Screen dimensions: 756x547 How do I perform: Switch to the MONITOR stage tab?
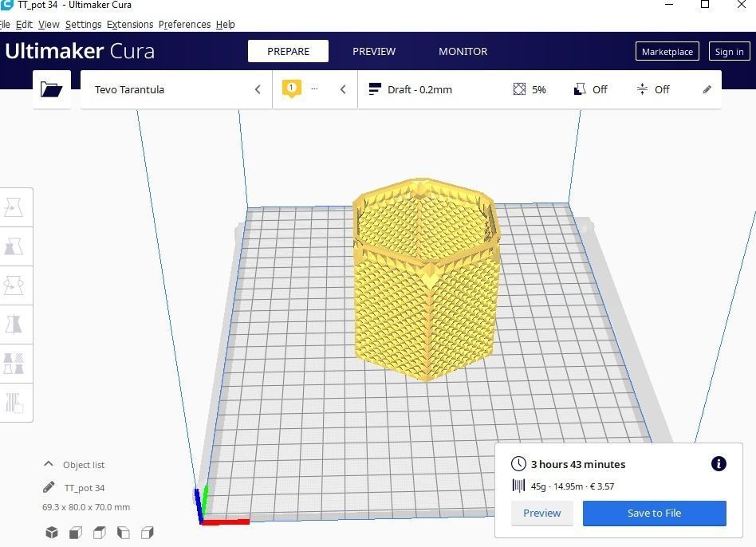coord(463,51)
